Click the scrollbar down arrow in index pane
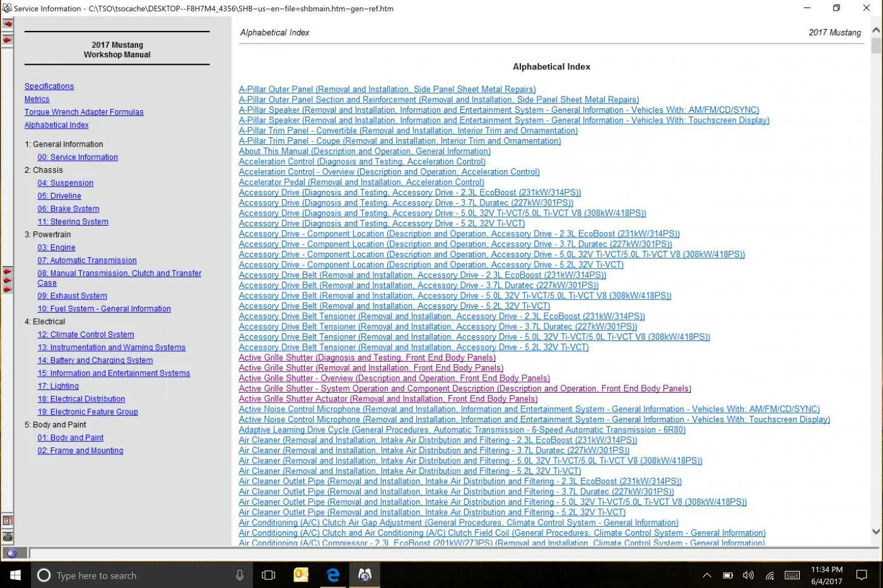 876,532
